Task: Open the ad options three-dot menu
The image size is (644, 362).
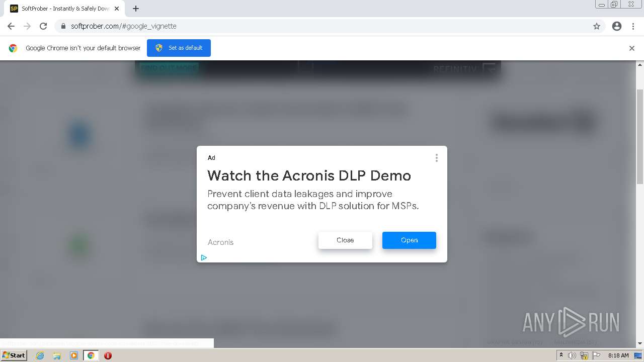Action: (x=437, y=158)
